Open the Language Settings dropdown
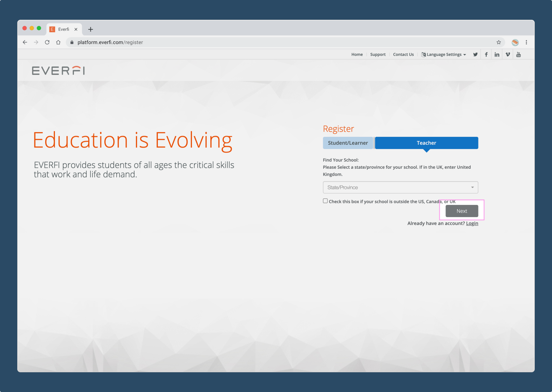This screenshot has width=552, height=392. click(444, 54)
